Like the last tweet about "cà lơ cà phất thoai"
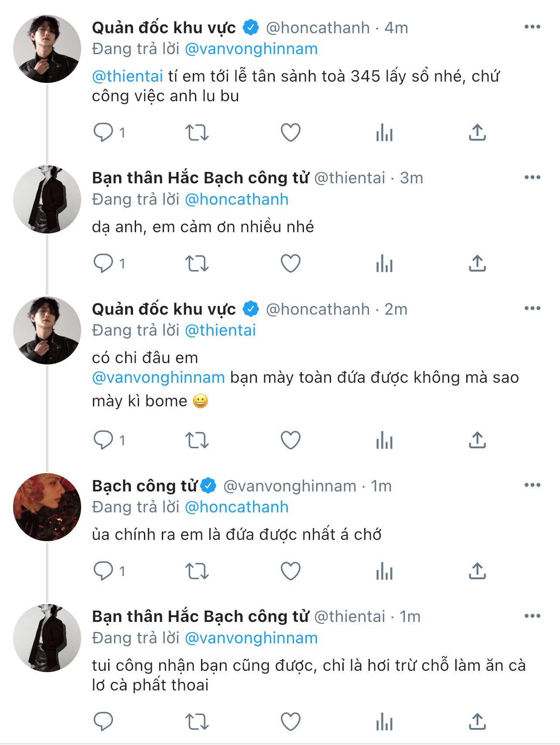Viewport: 560px width, 745px height. click(290, 721)
